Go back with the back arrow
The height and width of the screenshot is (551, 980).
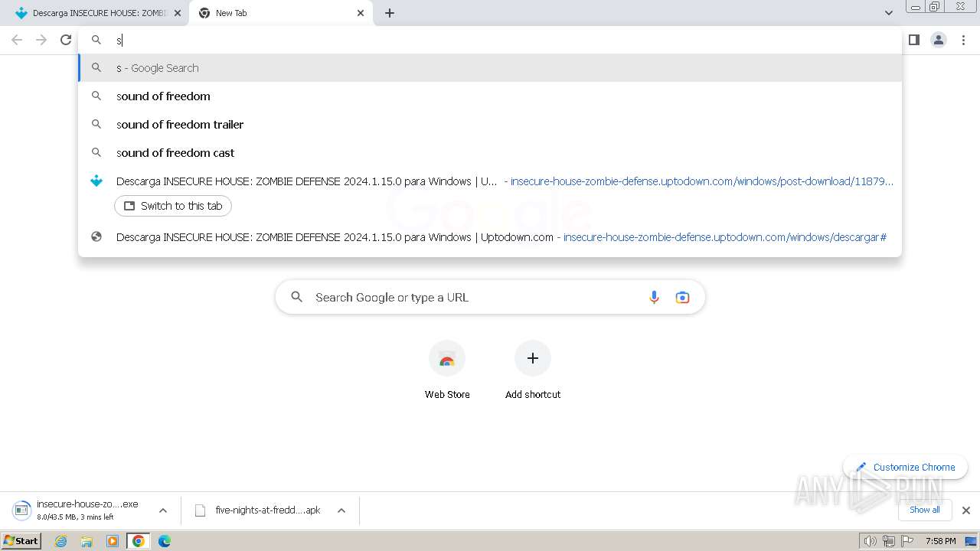pos(17,40)
